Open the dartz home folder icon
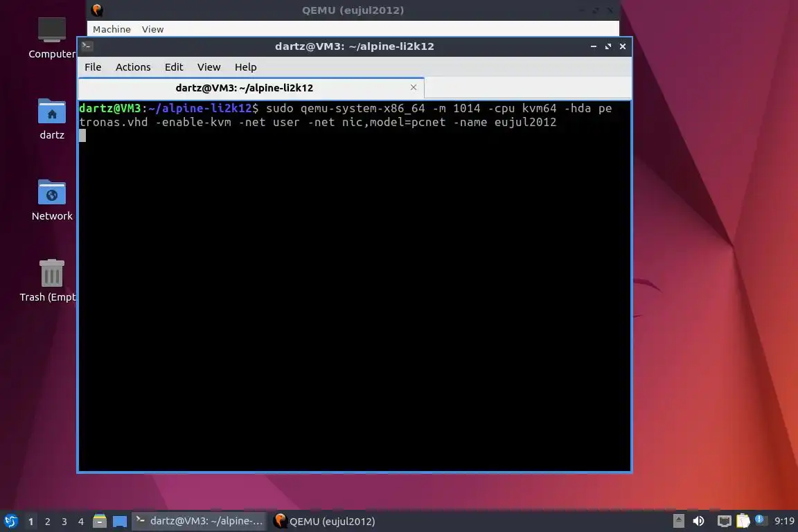 coord(52,119)
